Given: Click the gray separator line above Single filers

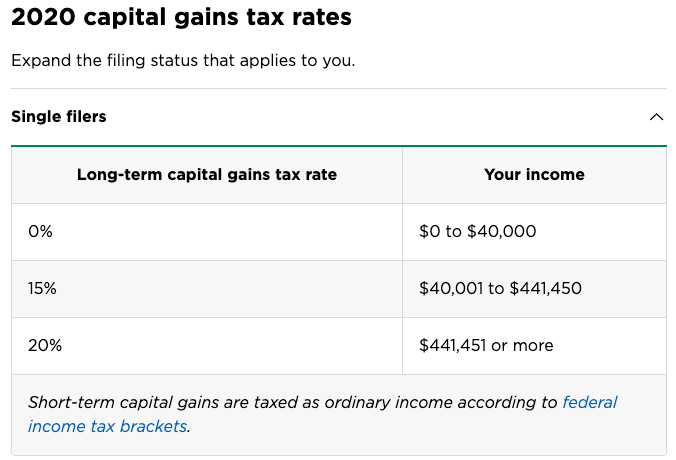Looking at the screenshot, I should (339, 88).
